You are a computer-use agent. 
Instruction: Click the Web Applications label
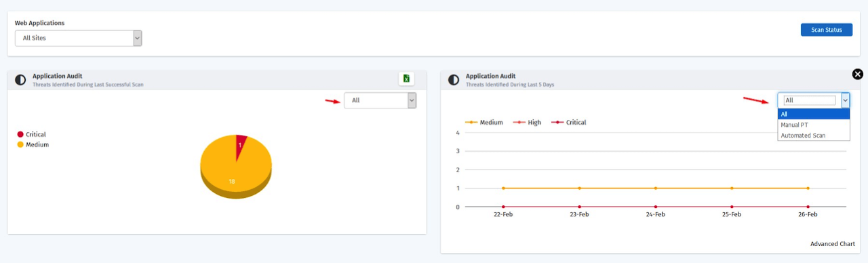pos(40,23)
